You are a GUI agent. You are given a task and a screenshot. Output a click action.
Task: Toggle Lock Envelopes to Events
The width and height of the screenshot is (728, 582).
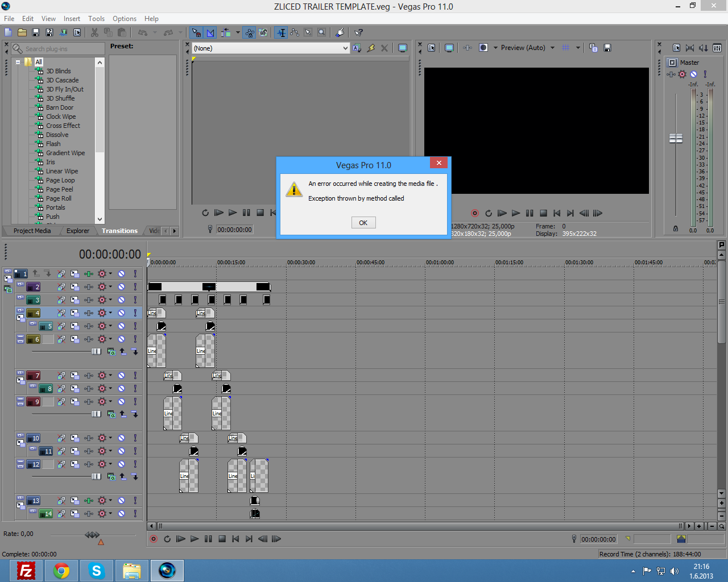(250, 32)
